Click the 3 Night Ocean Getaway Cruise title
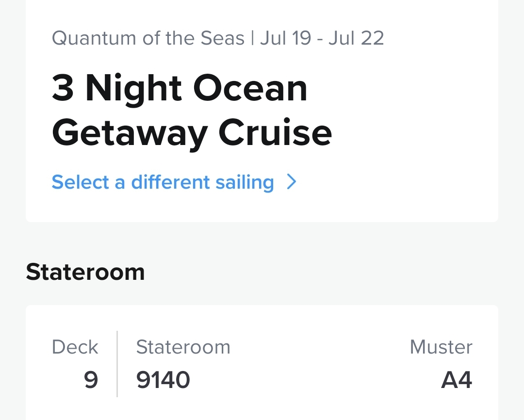Image resolution: width=524 pixels, height=420 pixels. point(192,111)
